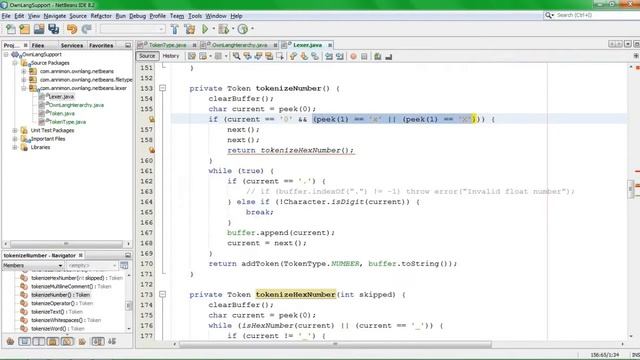Click the Stop Macro Recording icon
The image size is (640, 360).
[364, 56]
